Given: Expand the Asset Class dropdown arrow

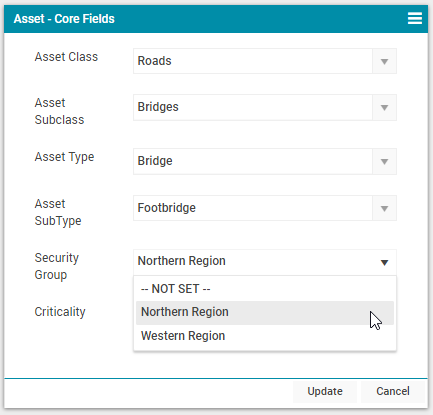Looking at the screenshot, I should (x=384, y=61).
